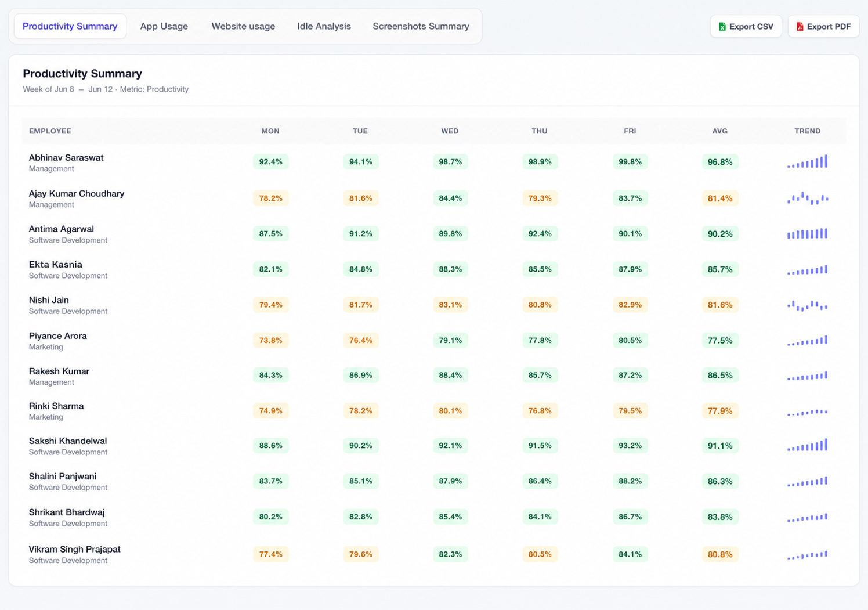The height and width of the screenshot is (610, 868).
Task: Switch to the App Usage tab
Action: point(164,26)
